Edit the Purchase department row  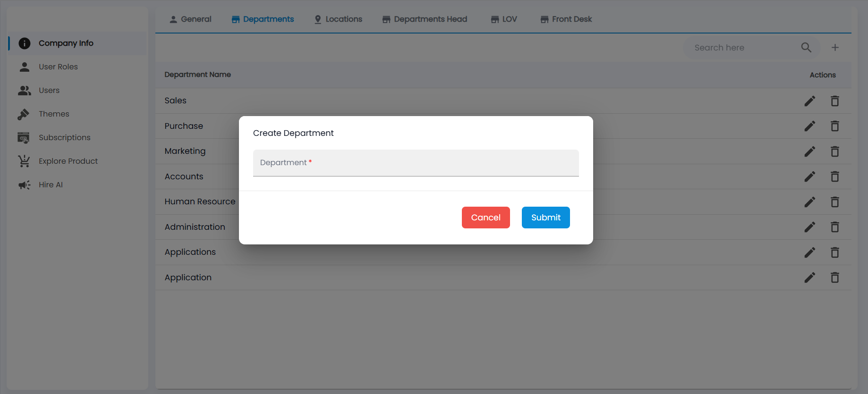pyautogui.click(x=810, y=126)
